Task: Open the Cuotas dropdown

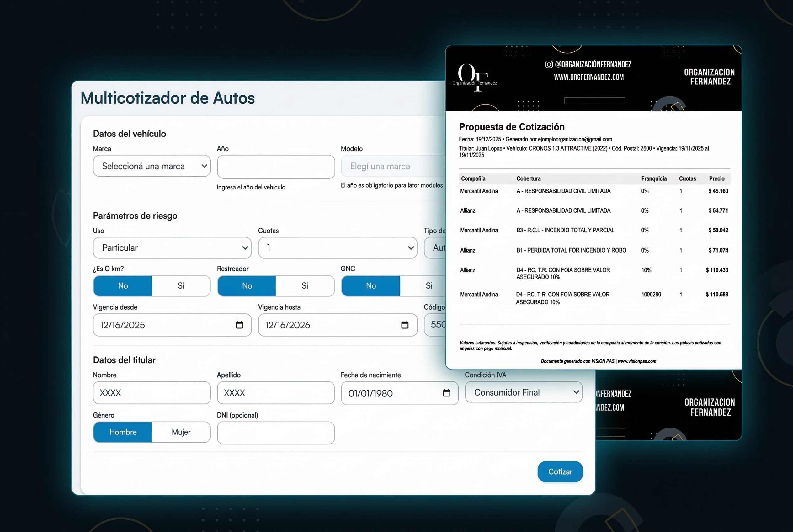Action: click(x=337, y=248)
